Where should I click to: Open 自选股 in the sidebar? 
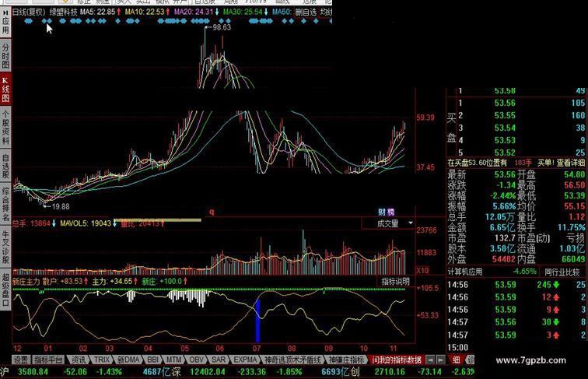point(5,165)
